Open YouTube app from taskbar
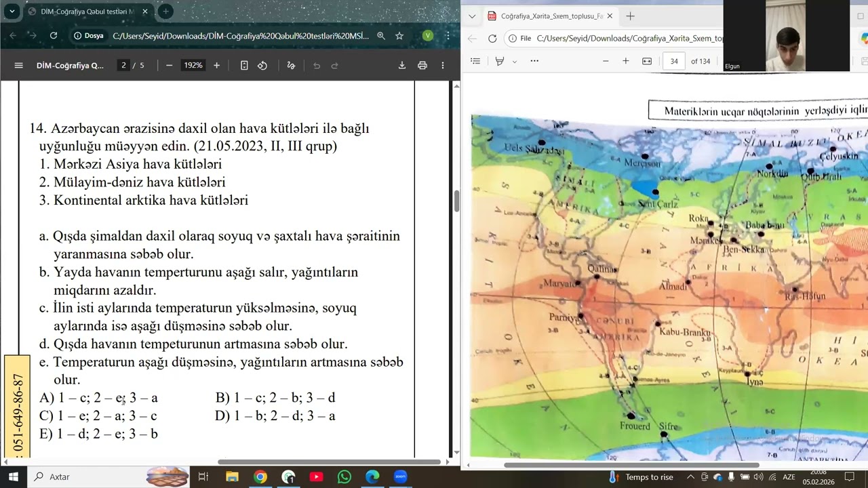Image resolution: width=868 pixels, height=488 pixels. pyautogui.click(x=316, y=477)
